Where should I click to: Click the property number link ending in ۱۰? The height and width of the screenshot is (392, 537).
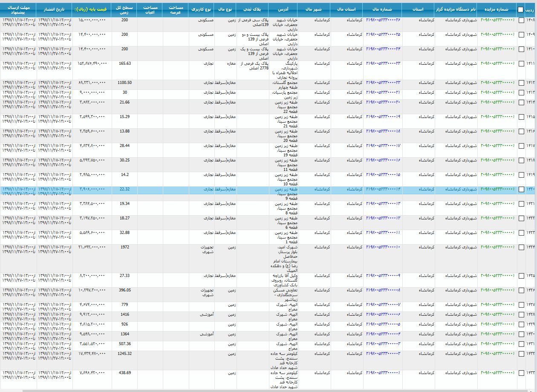pos(383,247)
